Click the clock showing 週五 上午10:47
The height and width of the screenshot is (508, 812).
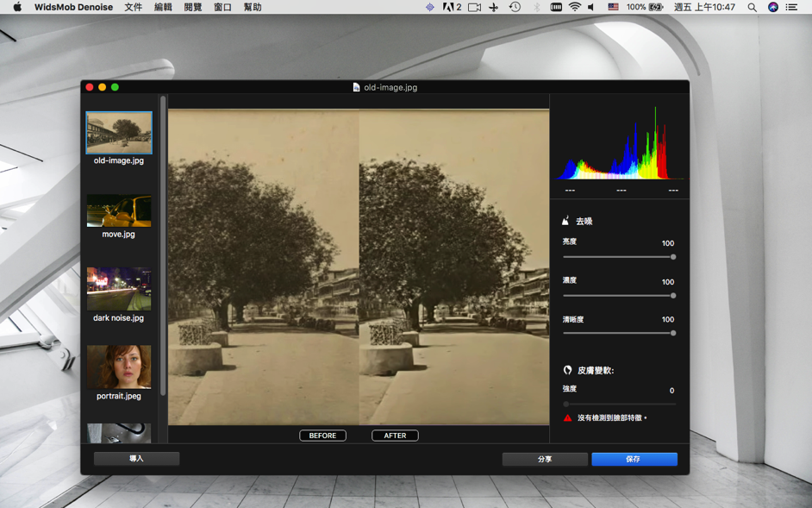click(x=705, y=7)
